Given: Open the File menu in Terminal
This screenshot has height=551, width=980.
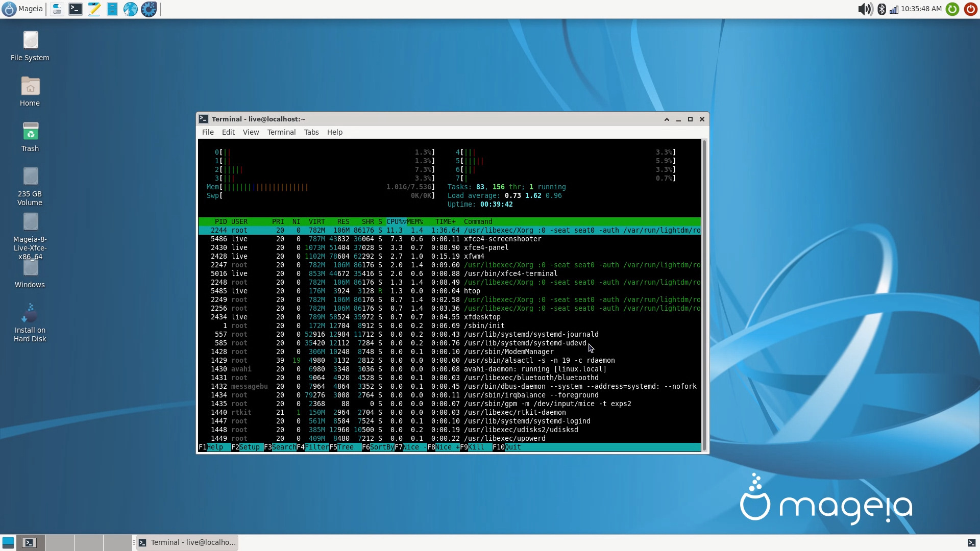Looking at the screenshot, I should 207,132.
